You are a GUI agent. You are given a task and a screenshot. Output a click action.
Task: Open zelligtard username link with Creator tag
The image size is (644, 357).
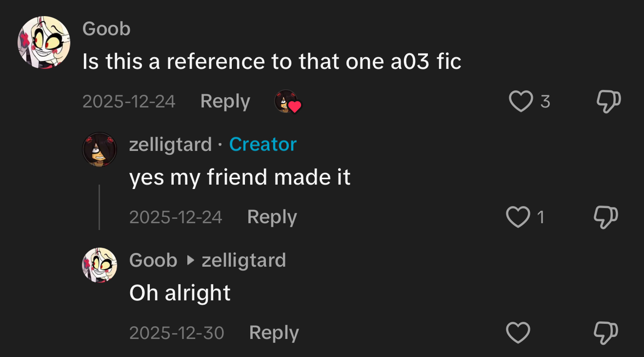(170, 145)
